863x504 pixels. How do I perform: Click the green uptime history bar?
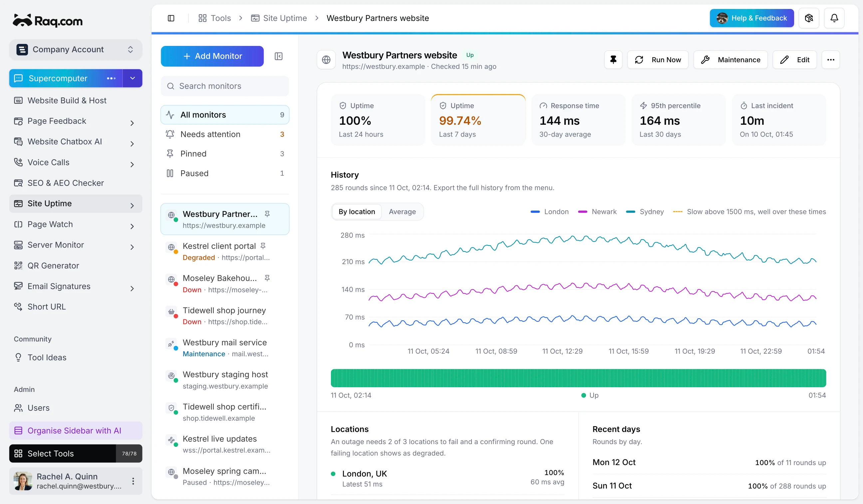(x=578, y=378)
